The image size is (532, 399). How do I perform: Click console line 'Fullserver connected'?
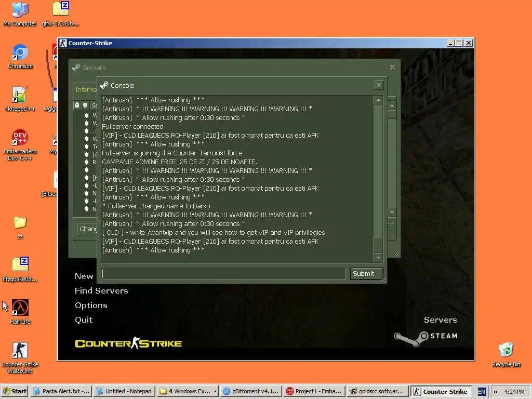132,127
